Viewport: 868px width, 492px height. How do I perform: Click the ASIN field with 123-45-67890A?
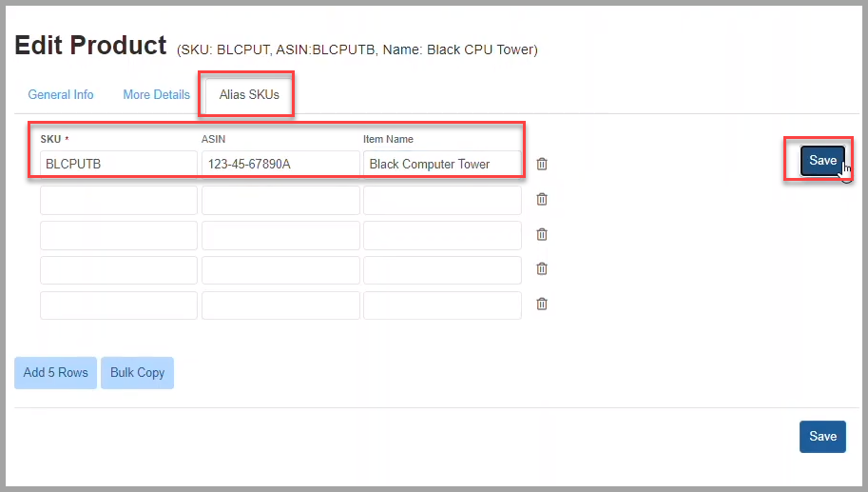[x=280, y=164]
